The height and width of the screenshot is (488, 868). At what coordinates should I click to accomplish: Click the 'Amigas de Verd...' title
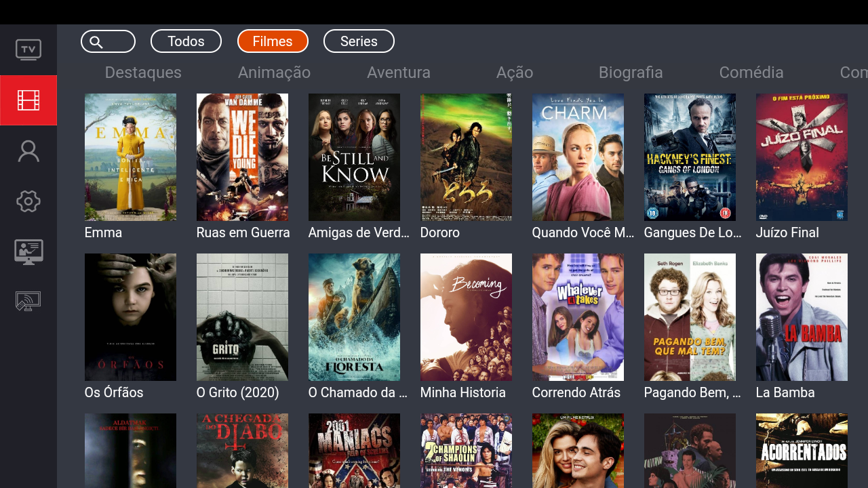pyautogui.click(x=359, y=232)
